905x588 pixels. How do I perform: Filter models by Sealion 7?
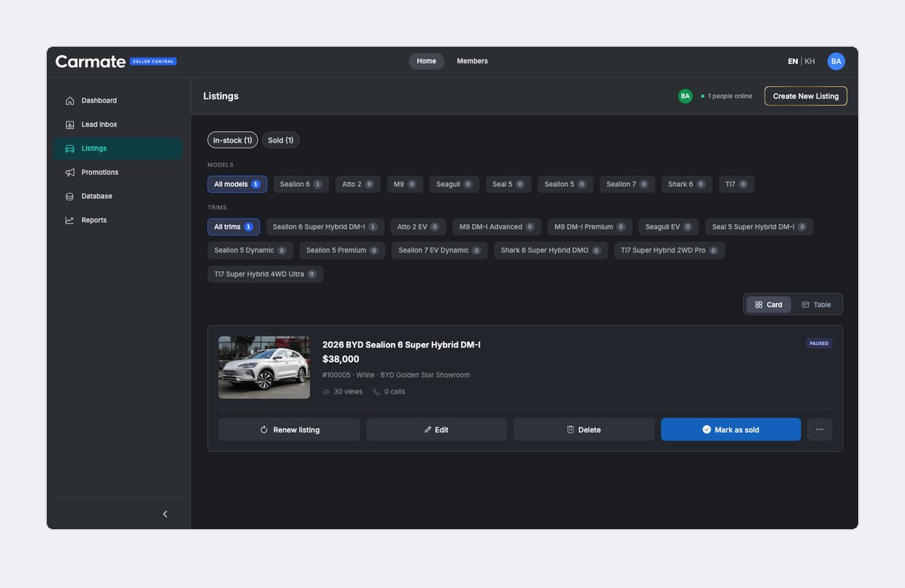click(x=627, y=184)
